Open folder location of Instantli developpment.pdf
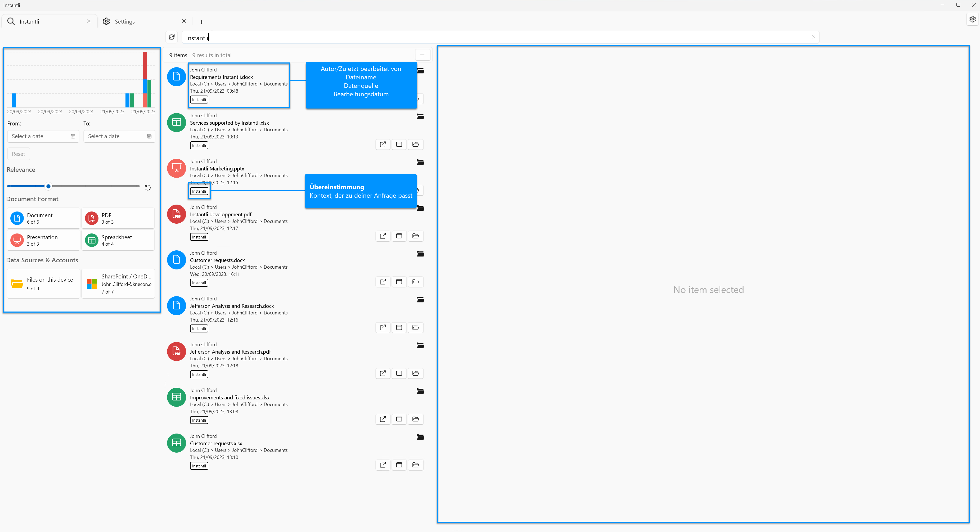 tap(415, 236)
